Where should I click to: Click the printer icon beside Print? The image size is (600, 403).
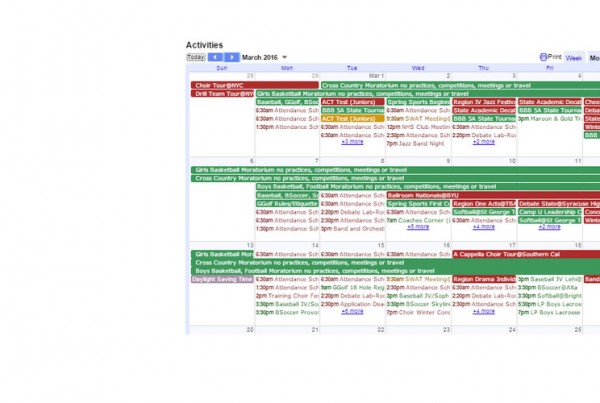pyautogui.click(x=543, y=57)
